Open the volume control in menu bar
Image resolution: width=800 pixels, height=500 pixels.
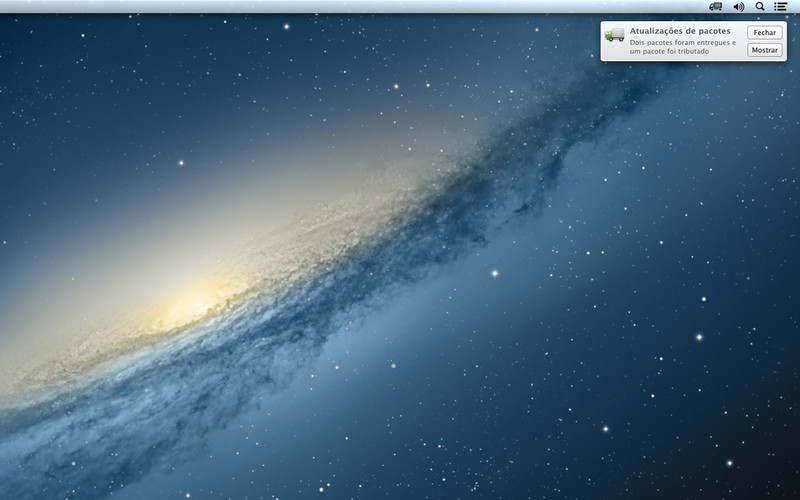pyautogui.click(x=738, y=7)
